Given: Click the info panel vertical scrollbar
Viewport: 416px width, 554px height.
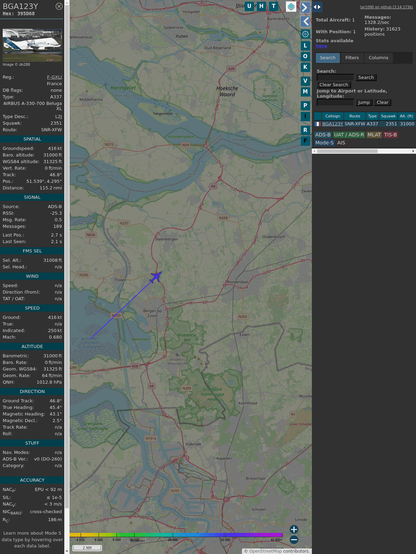Looking at the screenshot, I should click(66, 277).
